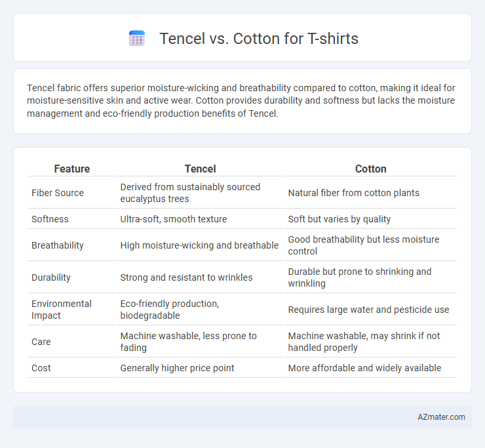Click the intro paragraph starting 'Tencel fabric offers'
The width and height of the screenshot is (485, 448).
(241, 100)
